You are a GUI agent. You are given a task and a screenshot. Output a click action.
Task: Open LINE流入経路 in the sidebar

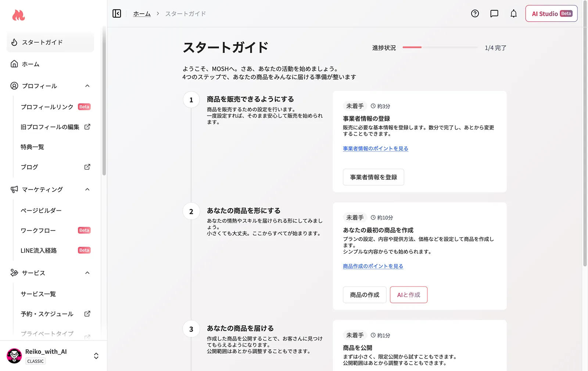point(39,250)
